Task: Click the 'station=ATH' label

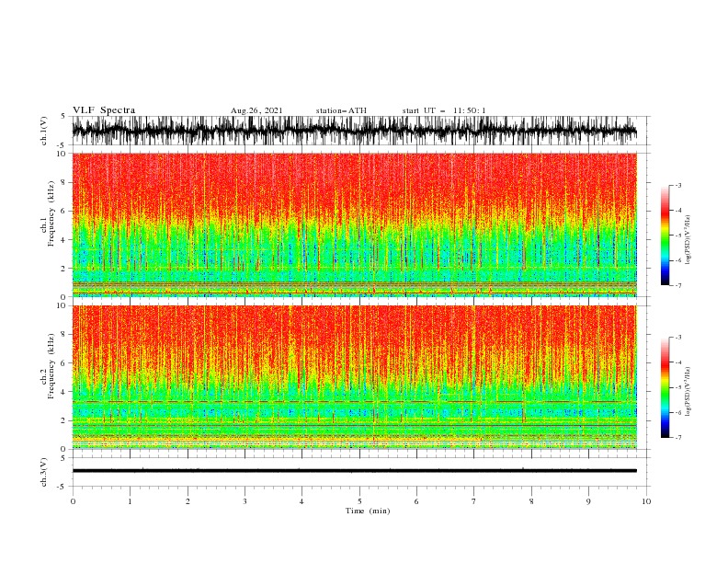Action: (341, 110)
